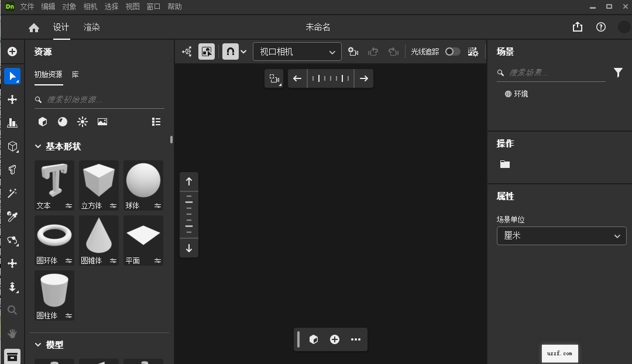Select the magic wand tool
Viewport: 632px width, 364px height.
(x=12, y=193)
